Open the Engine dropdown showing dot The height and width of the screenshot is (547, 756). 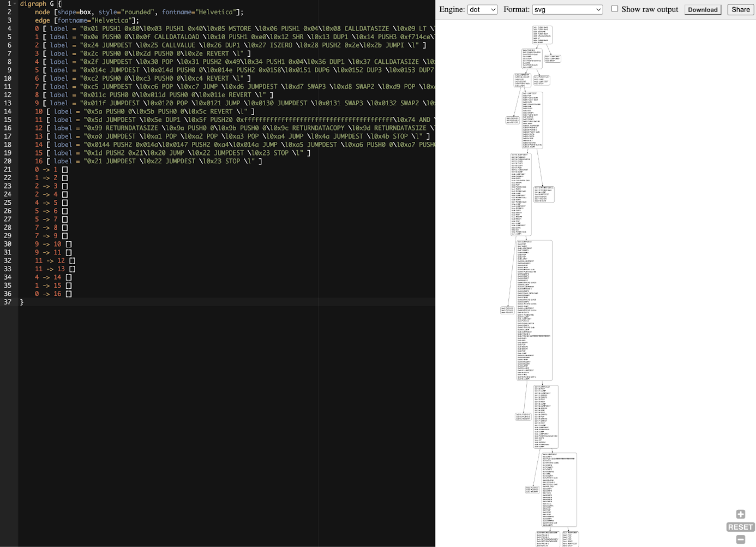[482, 9]
